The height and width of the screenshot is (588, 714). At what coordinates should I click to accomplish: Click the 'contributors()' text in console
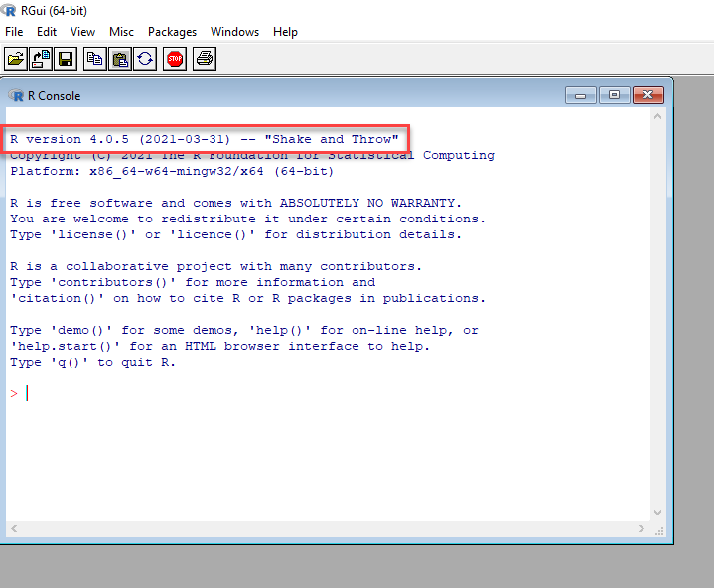[113, 283]
